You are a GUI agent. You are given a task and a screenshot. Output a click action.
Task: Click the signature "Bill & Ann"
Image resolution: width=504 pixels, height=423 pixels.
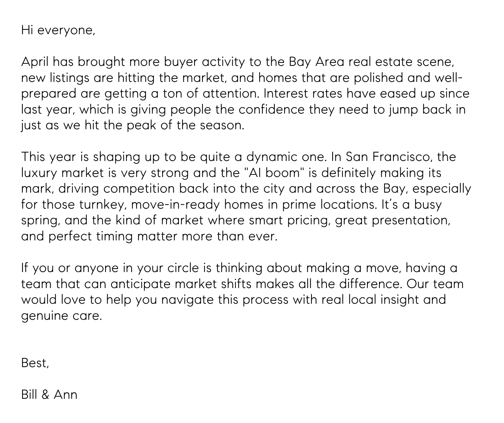click(49, 395)
